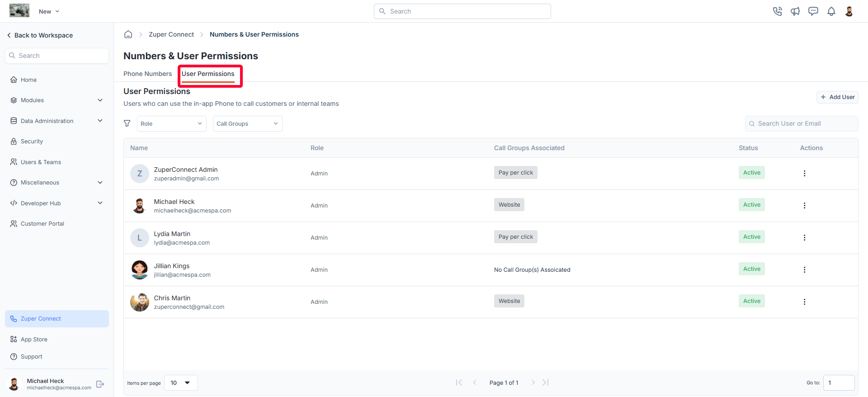Open the phone dialer icon in the header
The height and width of the screenshot is (397, 868).
[x=777, y=11]
